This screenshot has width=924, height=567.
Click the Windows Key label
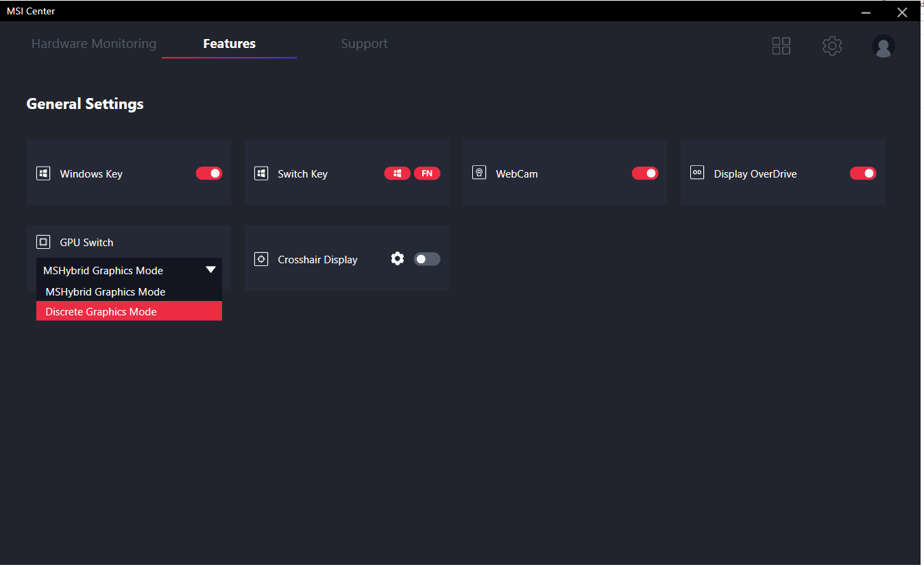click(x=91, y=174)
